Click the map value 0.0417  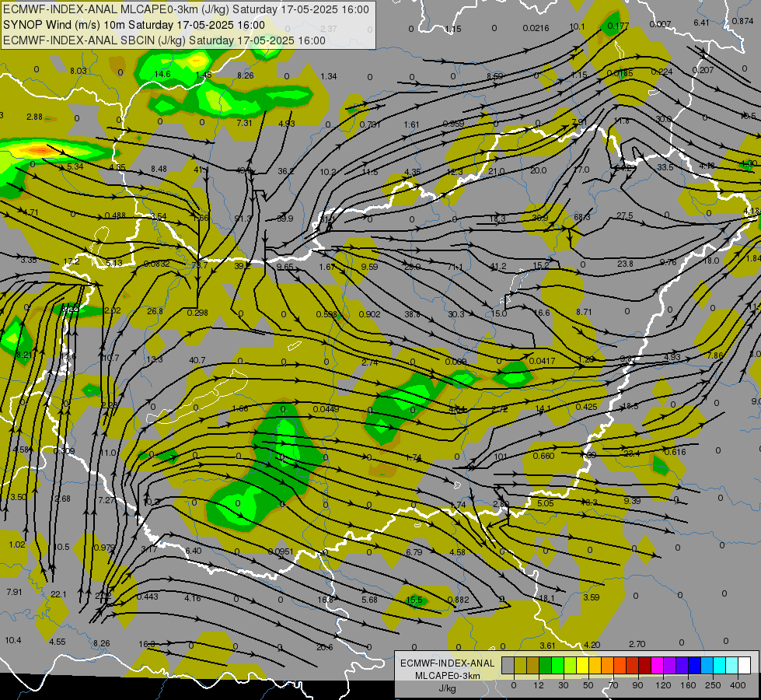542,361
